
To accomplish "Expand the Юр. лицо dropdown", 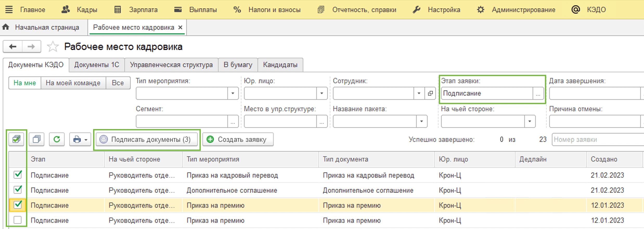I will point(322,93).
